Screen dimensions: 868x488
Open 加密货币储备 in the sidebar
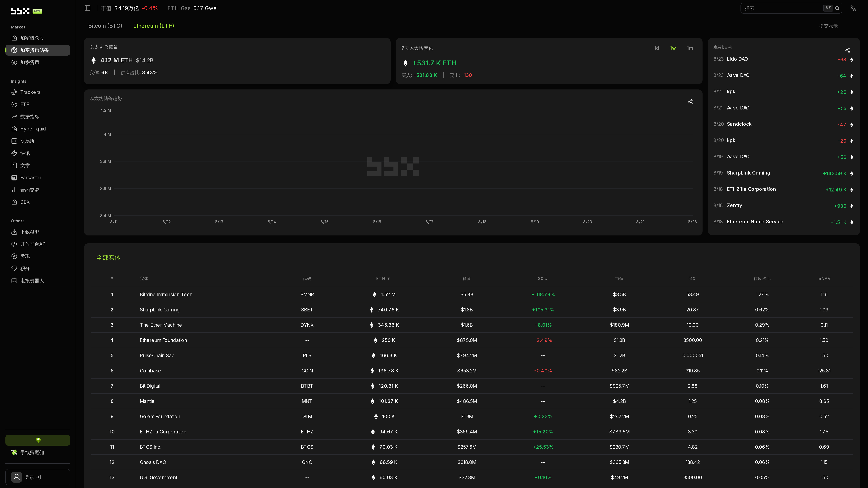38,50
